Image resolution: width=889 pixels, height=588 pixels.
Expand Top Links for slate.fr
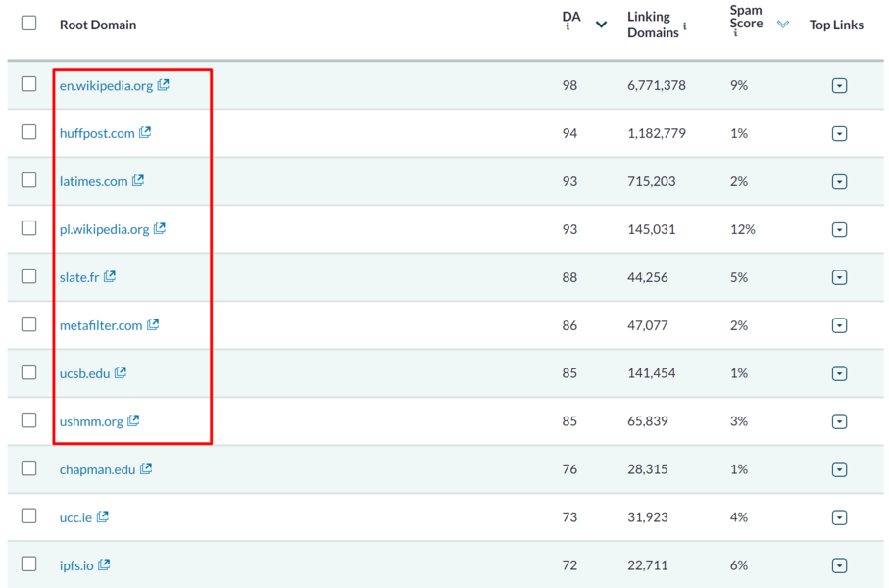pos(840,277)
